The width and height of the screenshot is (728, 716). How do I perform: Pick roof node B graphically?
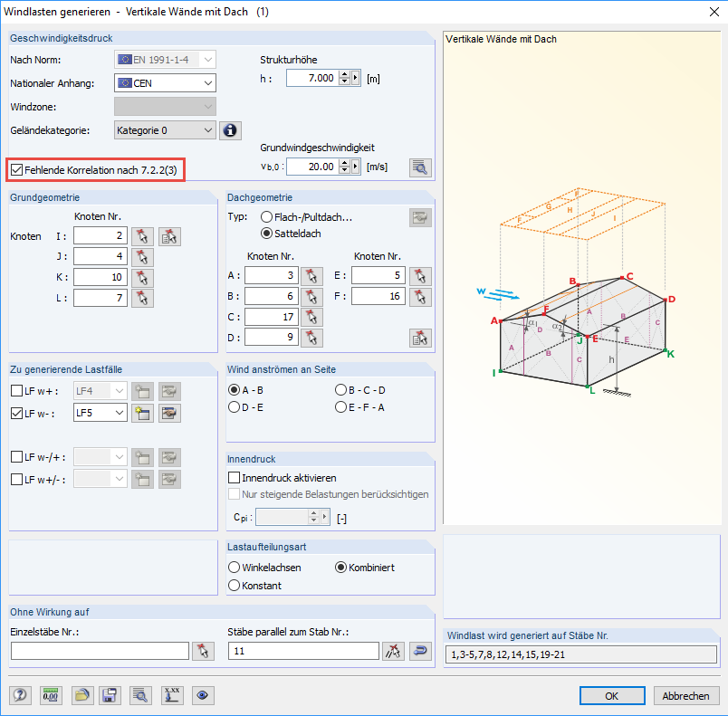[x=311, y=297]
